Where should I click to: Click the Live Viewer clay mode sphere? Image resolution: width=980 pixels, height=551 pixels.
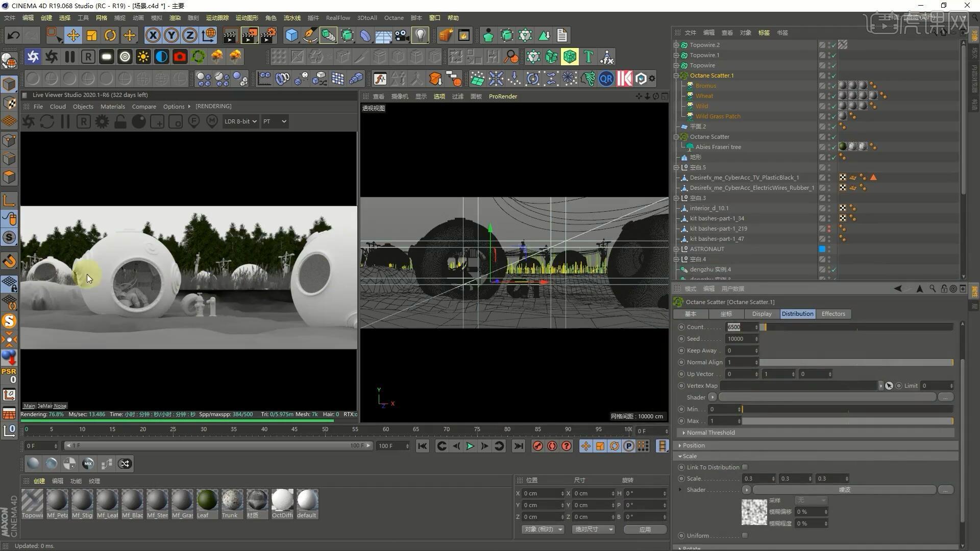pyautogui.click(x=139, y=121)
